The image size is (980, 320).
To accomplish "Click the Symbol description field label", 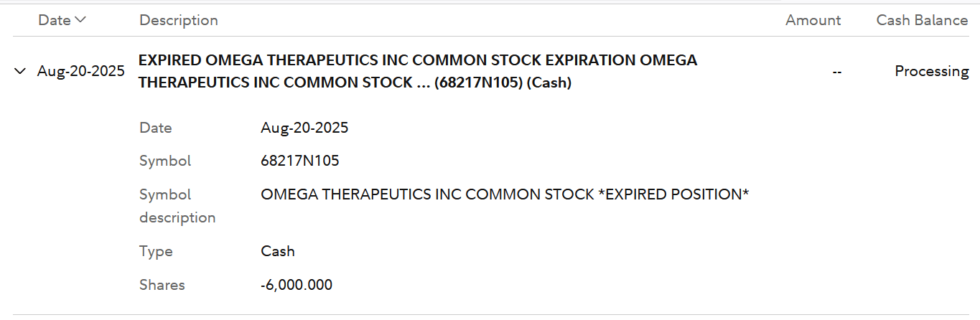I will [x=177, y=206].
